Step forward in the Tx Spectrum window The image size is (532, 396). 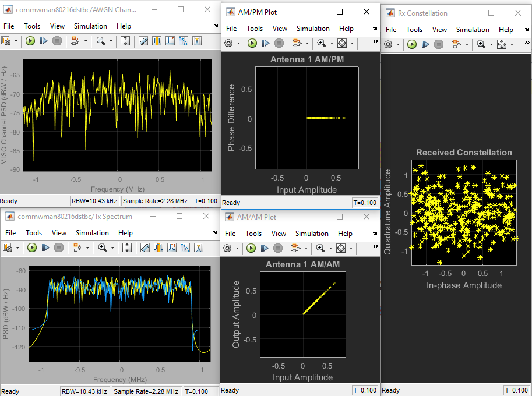pos(45,248)
